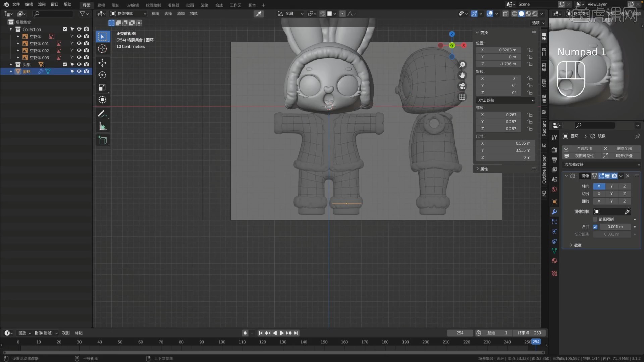Toggle mirror modifier render visibility
644x362 pixels.
pos(614,176)
